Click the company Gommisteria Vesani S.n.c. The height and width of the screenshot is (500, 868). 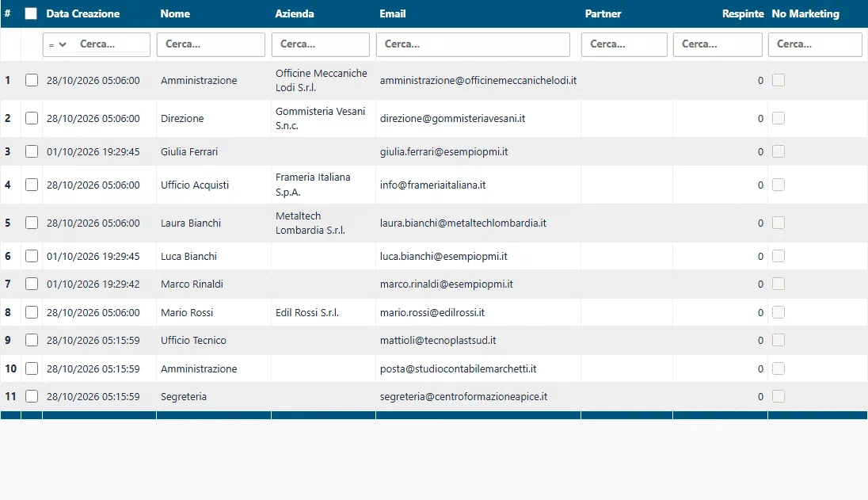coord(320,119)
